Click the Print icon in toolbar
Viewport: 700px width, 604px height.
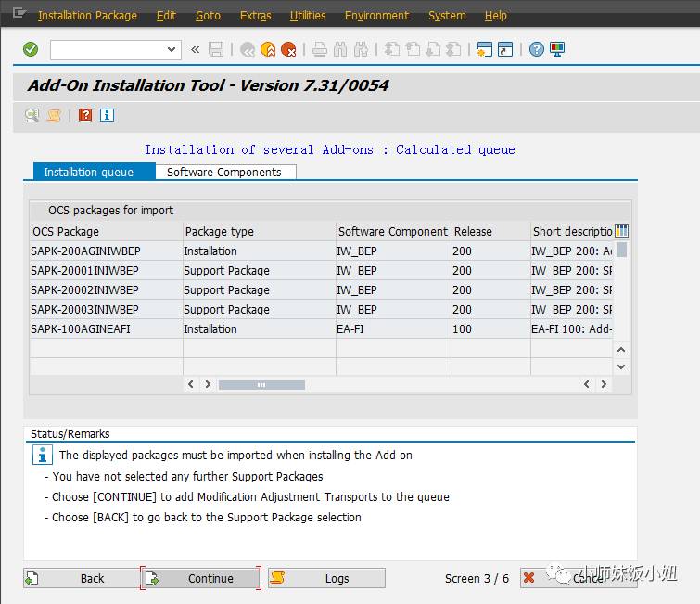[x=319, y=49]
